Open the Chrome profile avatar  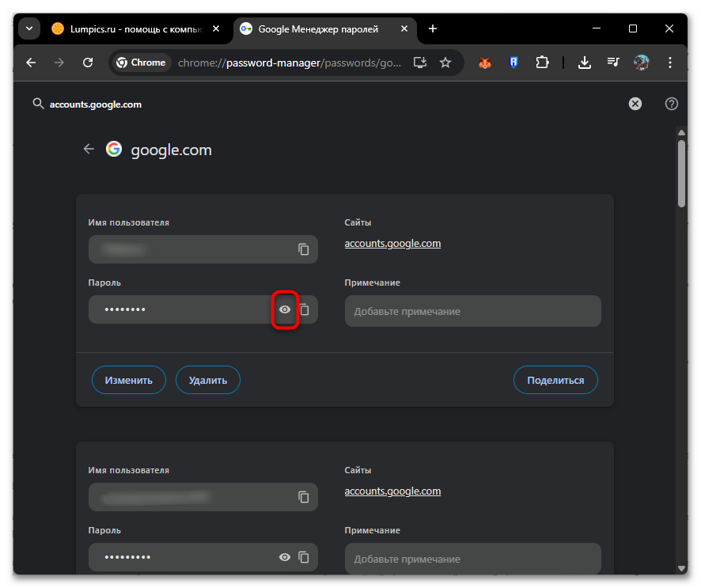(642, 63)
